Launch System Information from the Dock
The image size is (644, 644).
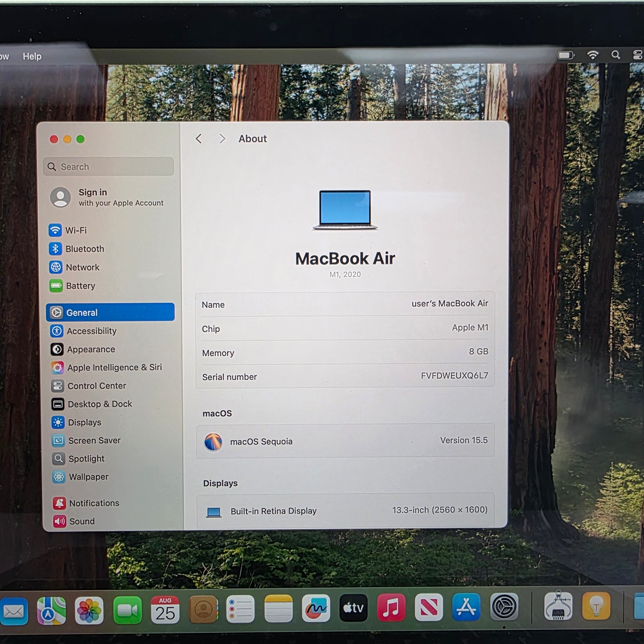tap(558, 606)
